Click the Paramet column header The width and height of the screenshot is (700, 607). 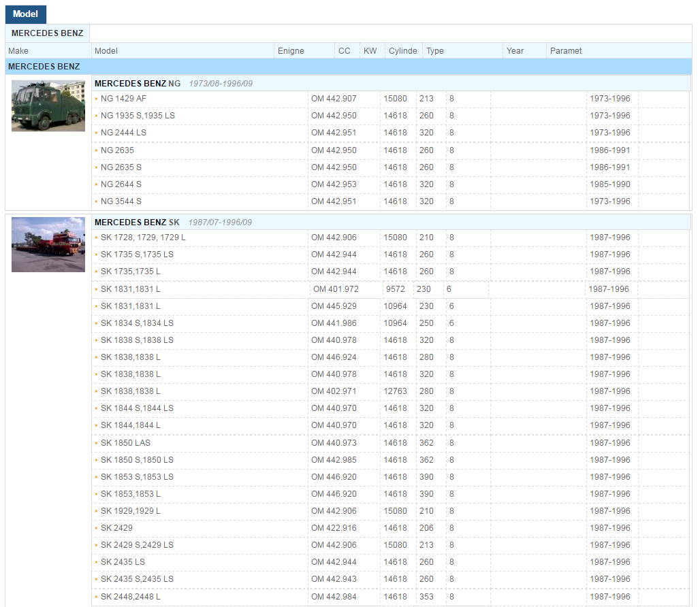(566, 51)
